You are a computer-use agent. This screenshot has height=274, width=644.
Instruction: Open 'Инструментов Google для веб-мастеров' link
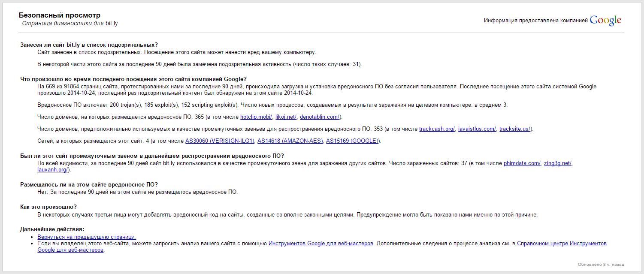(x=321, y=243)
